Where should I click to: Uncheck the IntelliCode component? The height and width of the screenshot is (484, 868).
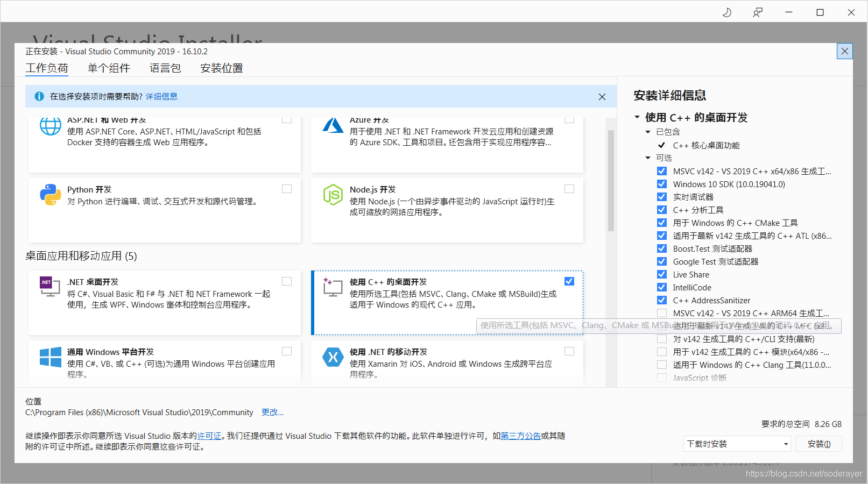662,287
